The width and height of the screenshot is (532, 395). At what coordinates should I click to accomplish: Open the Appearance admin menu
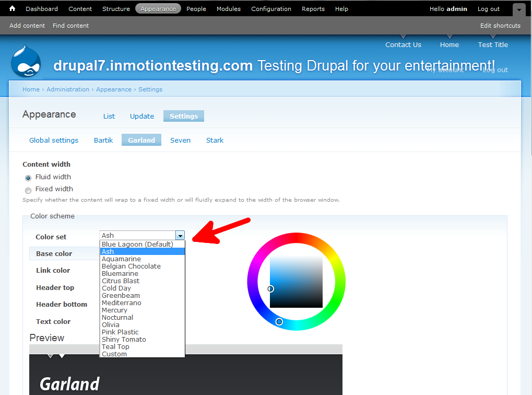click(x=158, y=9)
